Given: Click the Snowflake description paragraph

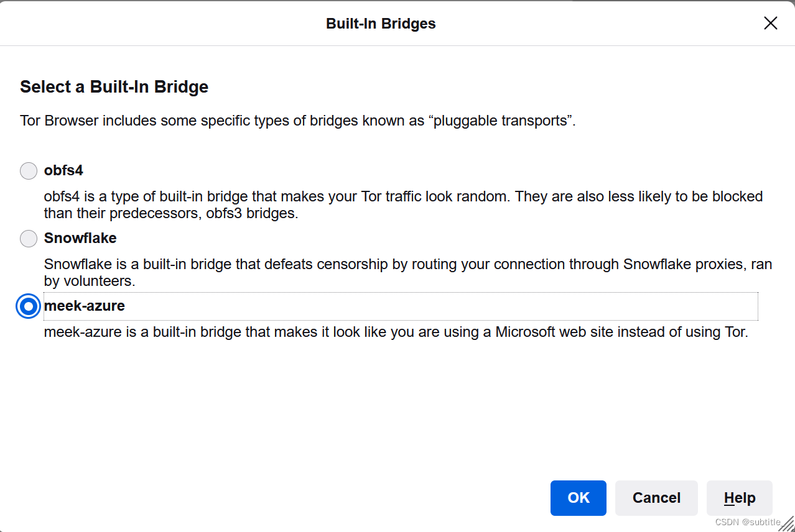Looking at the screenshot, I should coord(407,273).
